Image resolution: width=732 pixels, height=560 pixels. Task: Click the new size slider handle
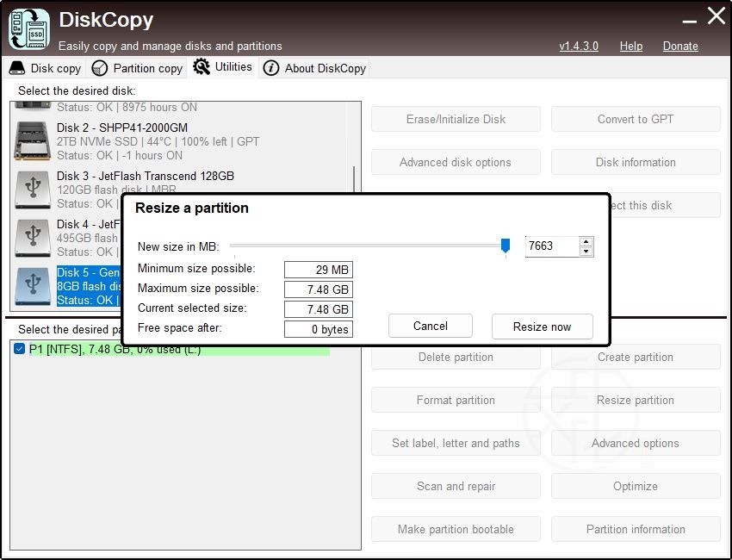[x=506, y=246]
